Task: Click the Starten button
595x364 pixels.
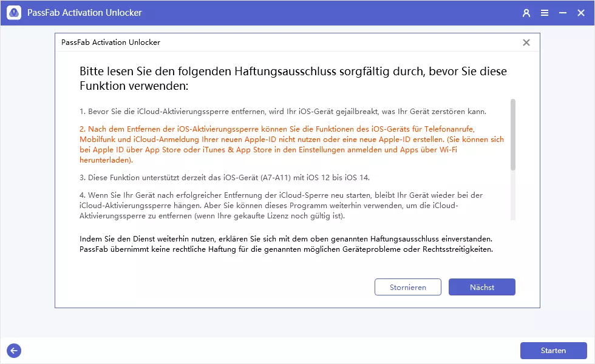Action: pyautogui.click(x=553, y=351)
